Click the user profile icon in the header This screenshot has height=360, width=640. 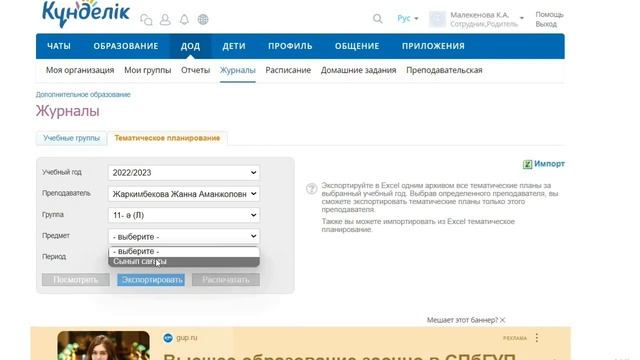tap(165, 19)
